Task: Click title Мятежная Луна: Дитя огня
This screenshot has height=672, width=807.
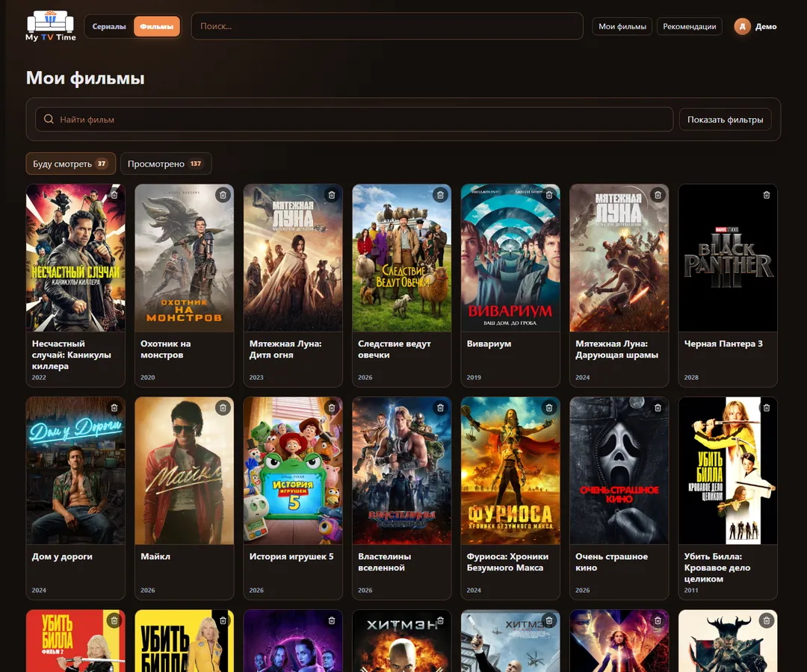Action: click(285, 349)
